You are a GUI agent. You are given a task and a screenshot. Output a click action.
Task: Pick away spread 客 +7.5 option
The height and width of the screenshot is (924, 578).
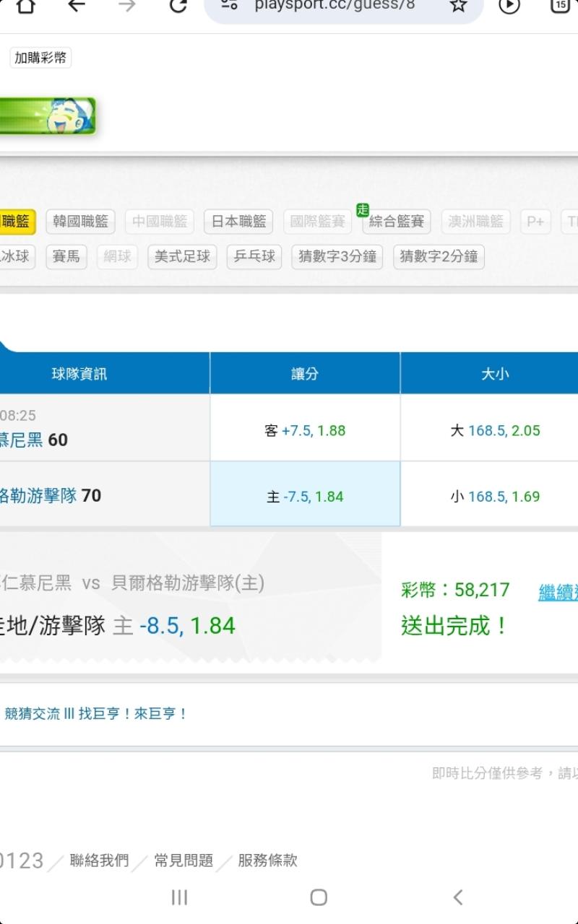[x=305, y=430]
